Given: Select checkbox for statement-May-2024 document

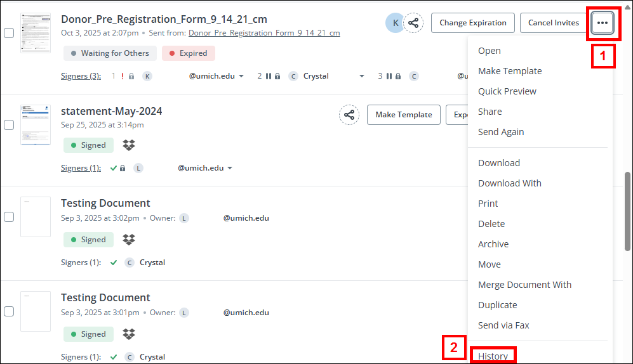Looking at the screenshot, I should tap(9, 125).
